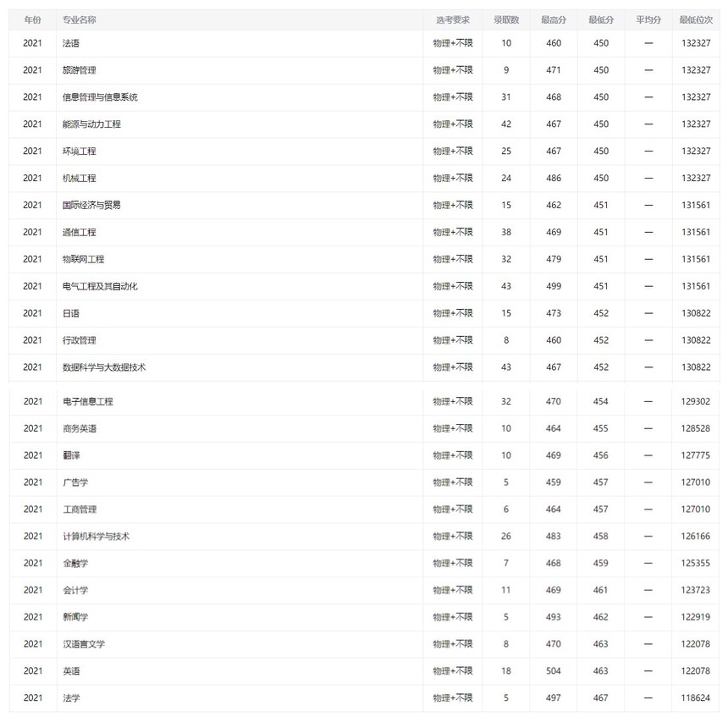The image size is (728, 722).
Task: Click the 能源与动力工程 major name
Action: [91, 124]
